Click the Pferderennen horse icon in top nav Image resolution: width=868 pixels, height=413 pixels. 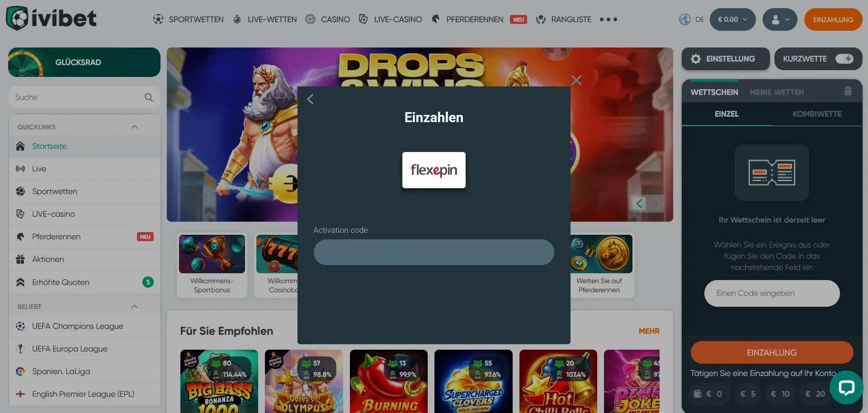click(435, 19)
